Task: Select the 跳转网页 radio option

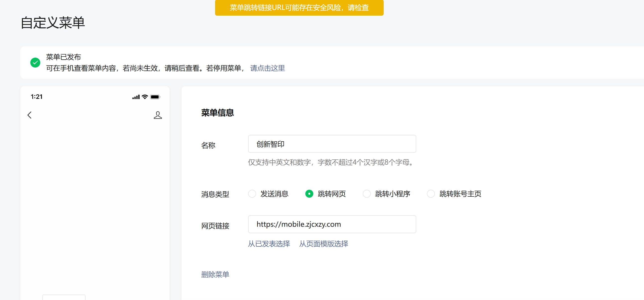Action: coord(309,194)
